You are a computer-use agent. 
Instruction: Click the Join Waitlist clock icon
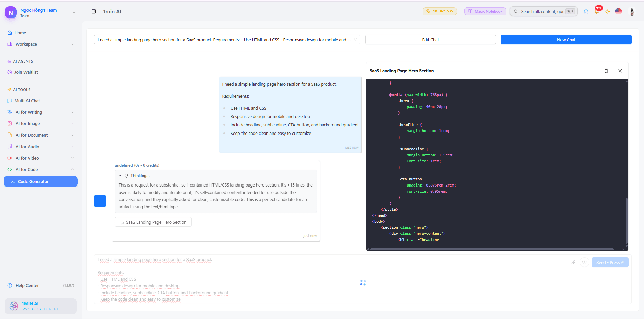point(10,72)
